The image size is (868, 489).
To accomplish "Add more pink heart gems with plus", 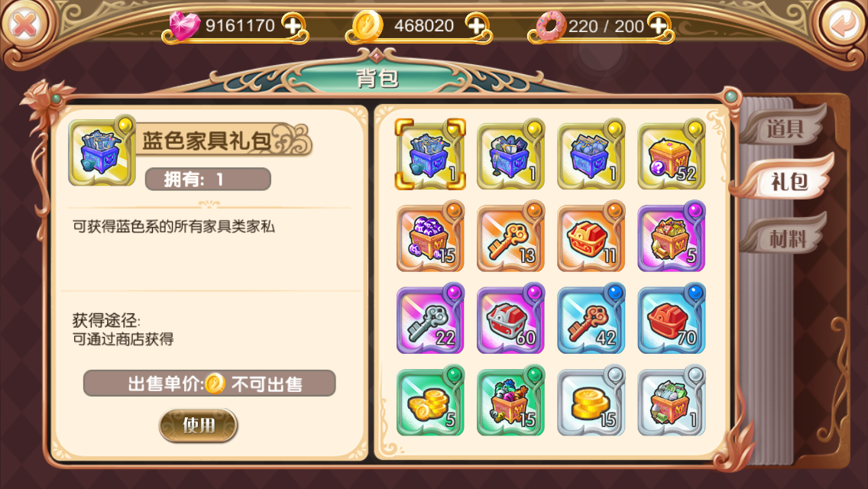I will pos(293,25).
